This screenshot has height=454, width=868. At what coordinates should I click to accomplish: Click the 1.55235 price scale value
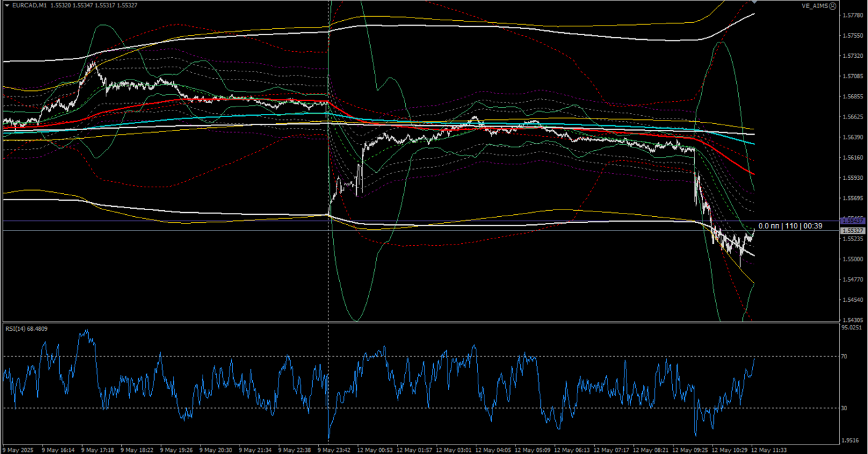point(853,238)
